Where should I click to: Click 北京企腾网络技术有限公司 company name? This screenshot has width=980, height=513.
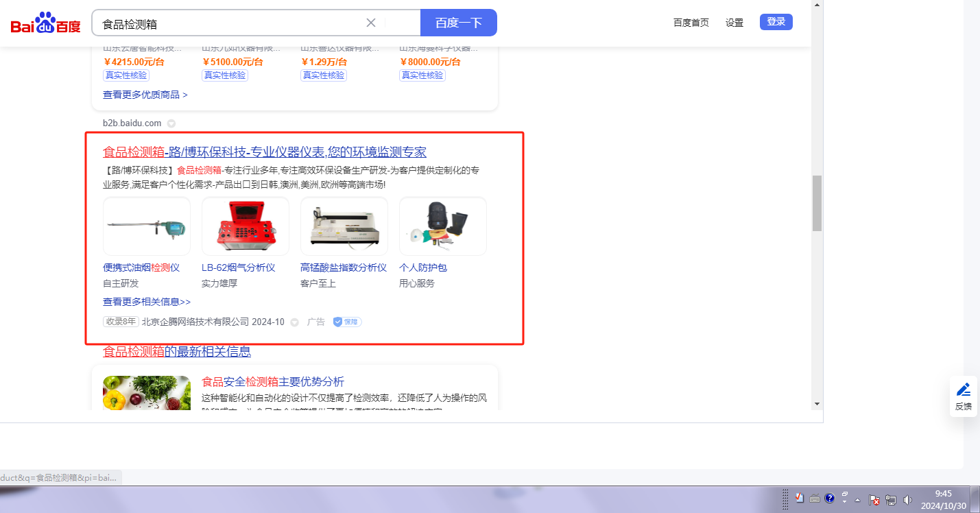pyautogui.click(x=195, y=322)
